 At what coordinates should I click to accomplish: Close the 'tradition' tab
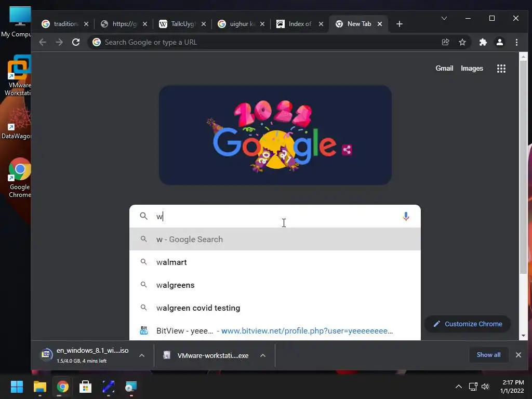(x=86, y=24)
